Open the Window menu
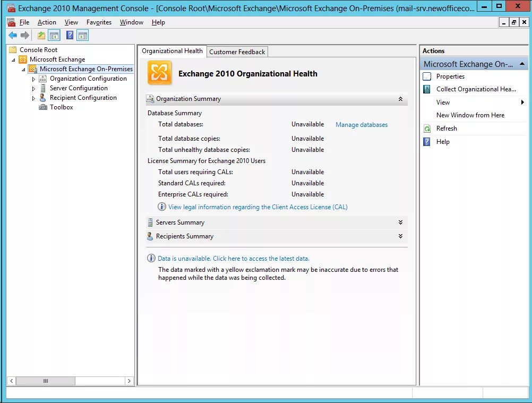The width and height of the screenshot is (532, 403). point(132,22)
